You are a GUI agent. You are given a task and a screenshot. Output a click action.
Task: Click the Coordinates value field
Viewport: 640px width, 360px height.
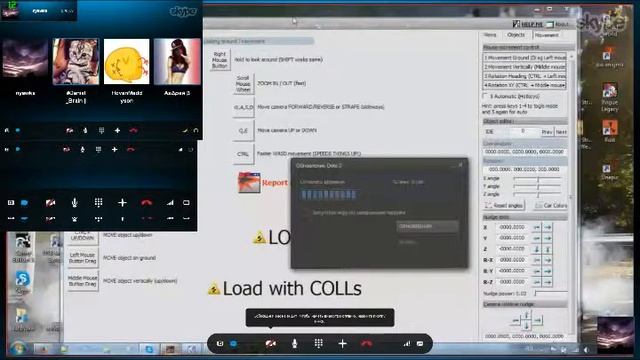524,151
